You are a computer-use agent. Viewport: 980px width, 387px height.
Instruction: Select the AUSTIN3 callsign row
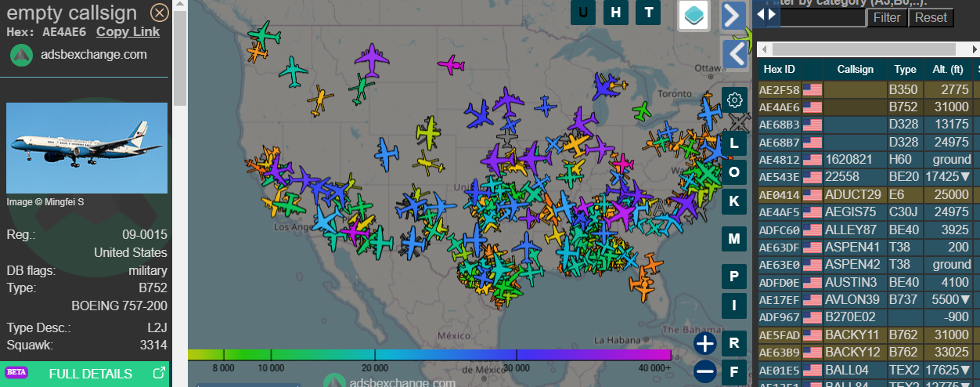coord(869,282)
